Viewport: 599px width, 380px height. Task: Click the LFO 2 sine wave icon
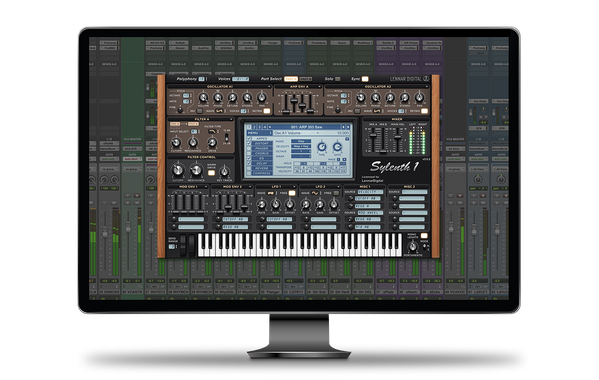(x=315, y=193)
